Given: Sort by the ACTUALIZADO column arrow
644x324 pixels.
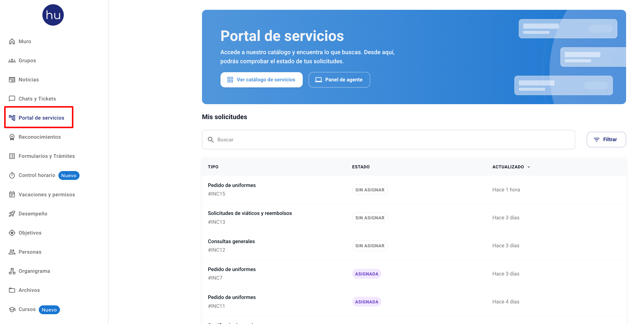Looking at the screenshot, I should point(529,167).
